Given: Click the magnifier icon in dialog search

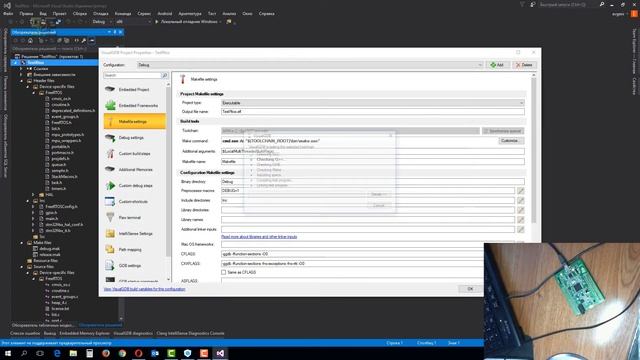Looking at the screenshot, I should (164, 76).
